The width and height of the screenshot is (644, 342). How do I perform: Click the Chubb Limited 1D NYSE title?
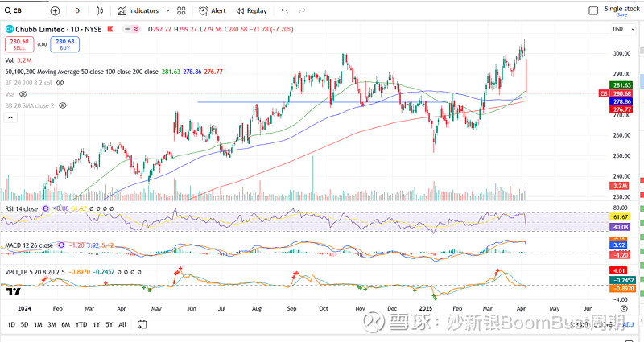[58, 29]
